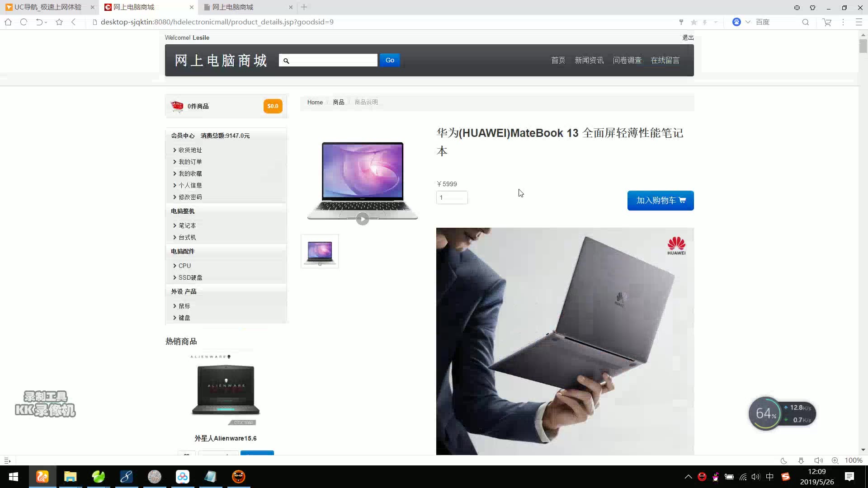Toggle the Chinese input mode indicator in the tray
Screen dimensions: 868x488
[769, 477]
